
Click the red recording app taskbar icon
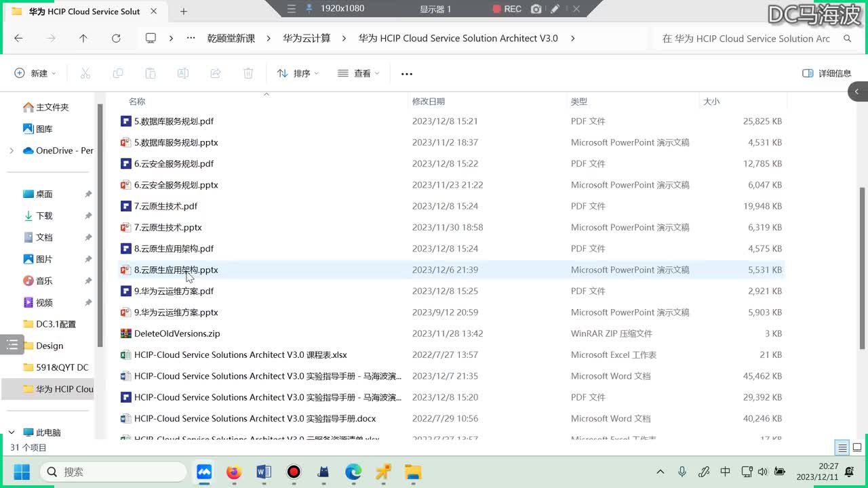(x=294, y=472)
